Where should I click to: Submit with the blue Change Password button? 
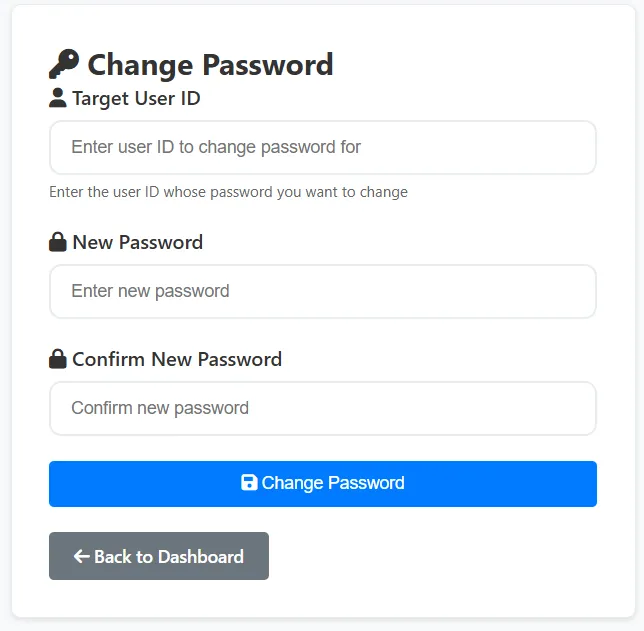(322, 484)
